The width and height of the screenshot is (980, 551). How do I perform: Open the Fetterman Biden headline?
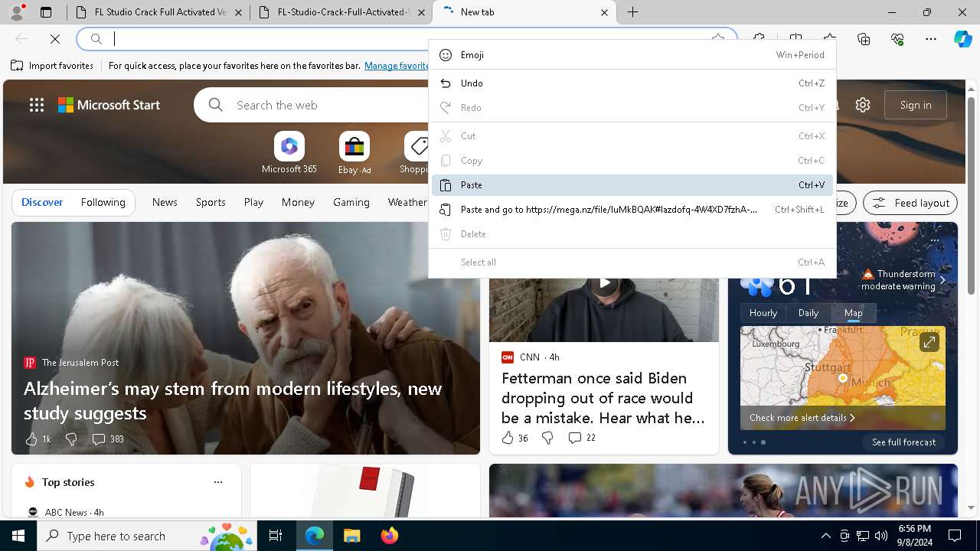point(603,398)
